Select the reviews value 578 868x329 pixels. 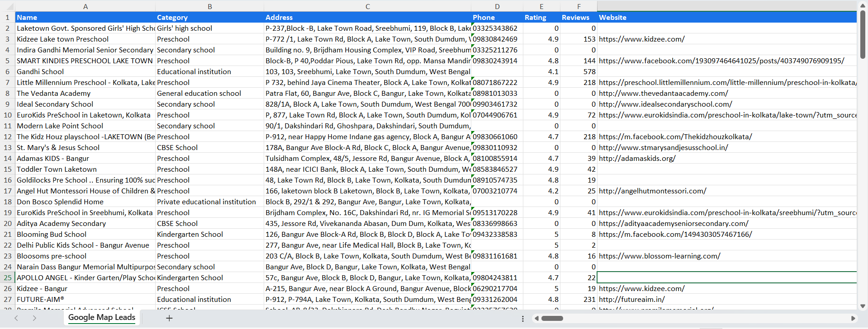(579, 71)
